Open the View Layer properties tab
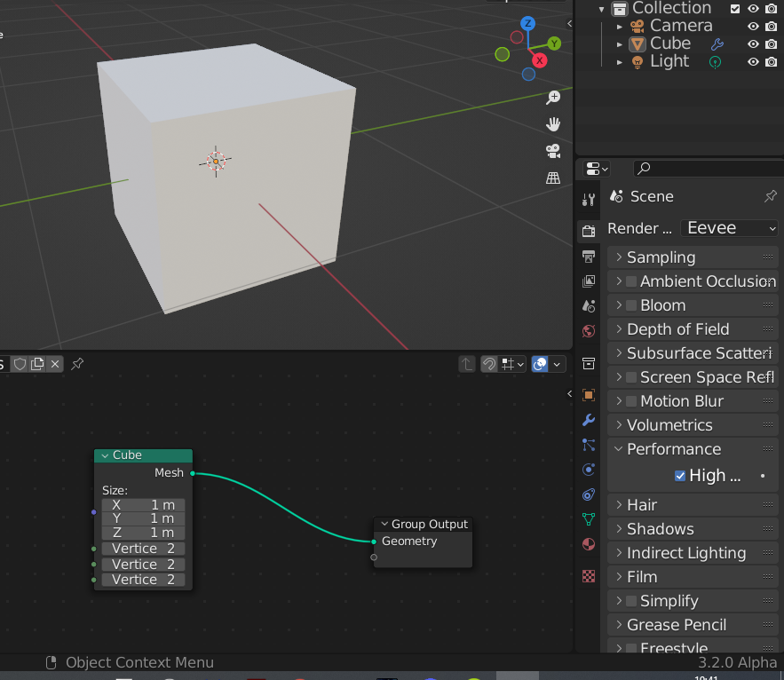 click(x=589, y=281)
